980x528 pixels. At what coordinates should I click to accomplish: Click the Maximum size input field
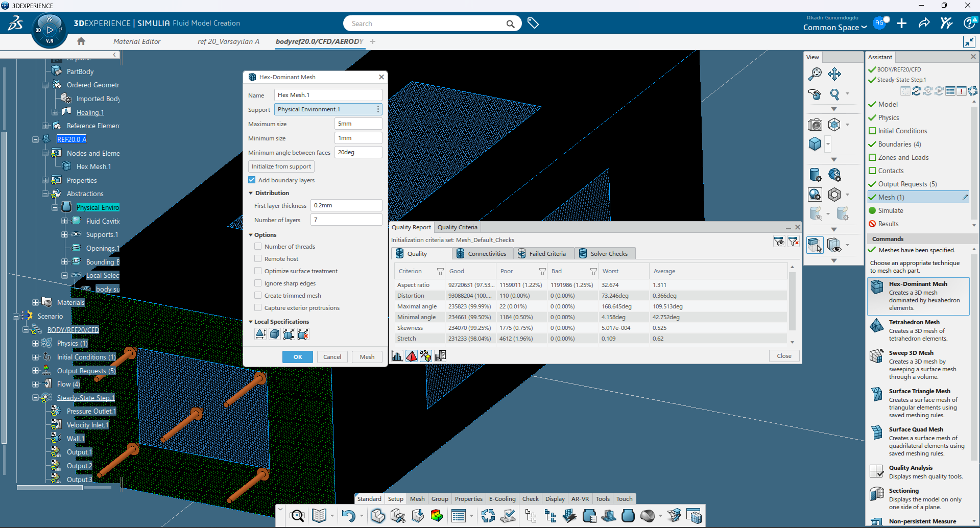(x=358, y=124)
